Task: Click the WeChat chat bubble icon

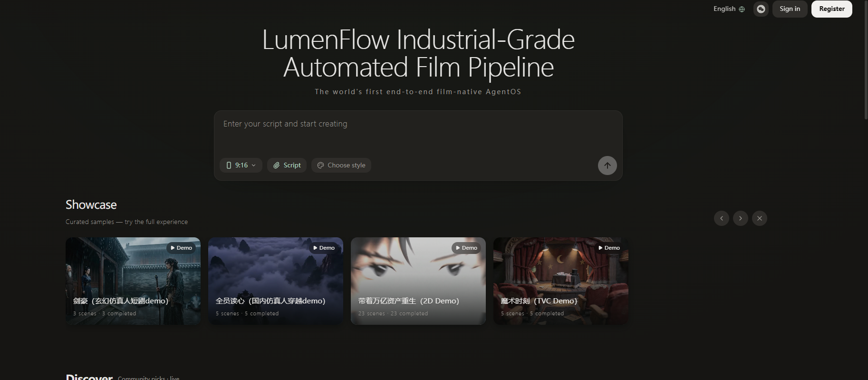Action: [761, 9]
